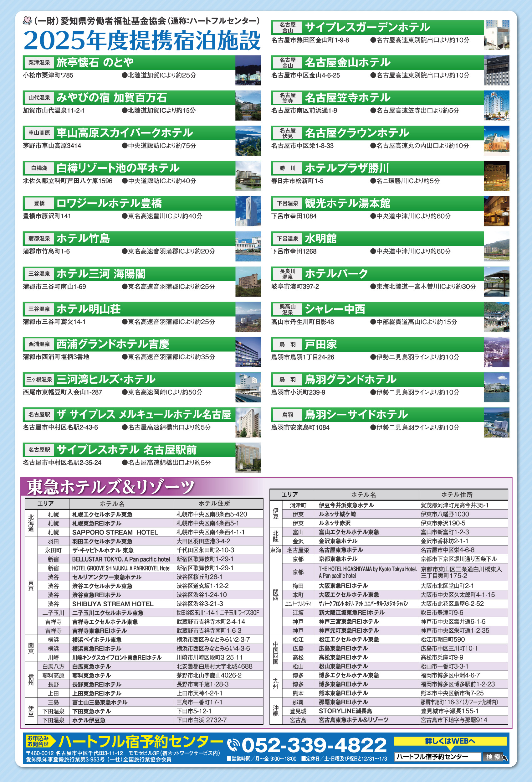Viewport: 532px width, 782px height.
Task: Click the 戸田家 aerial photo
Action: point(496,352)
